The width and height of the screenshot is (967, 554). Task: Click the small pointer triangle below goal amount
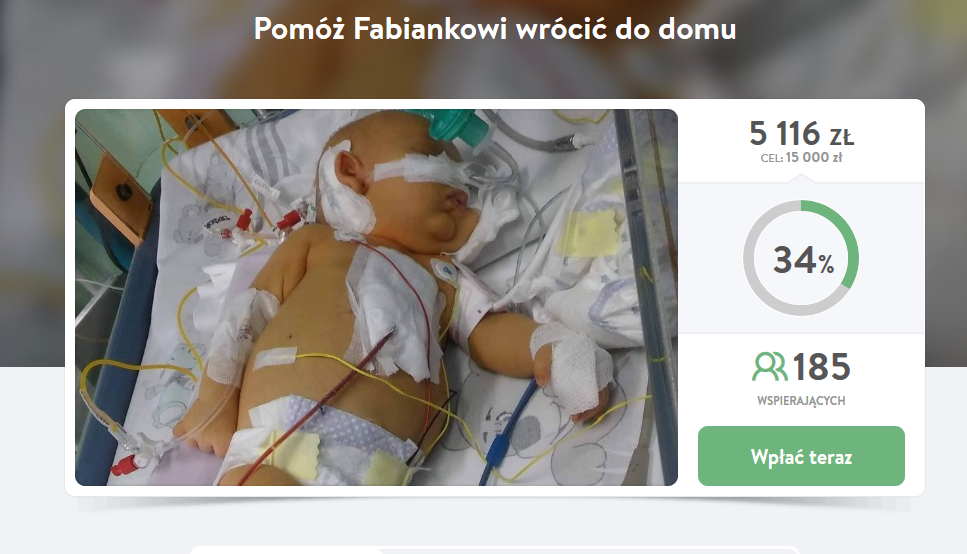pos(801,179)
